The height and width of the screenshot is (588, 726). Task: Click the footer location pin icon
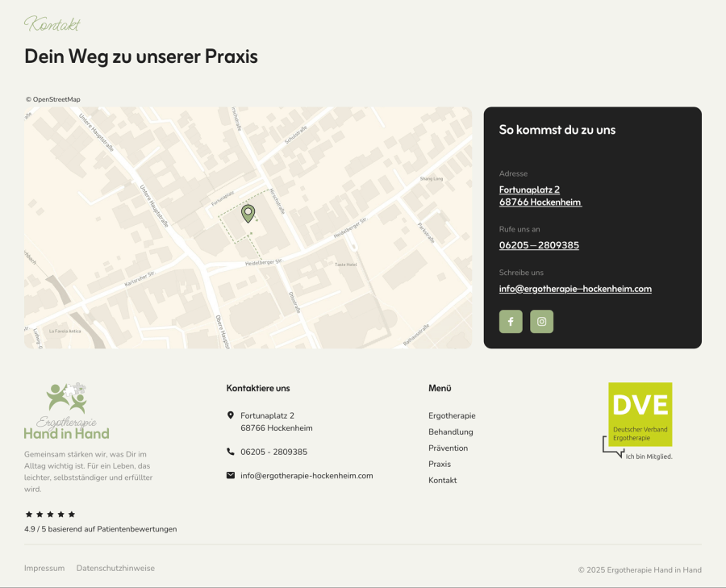click(x=231, y=415)
